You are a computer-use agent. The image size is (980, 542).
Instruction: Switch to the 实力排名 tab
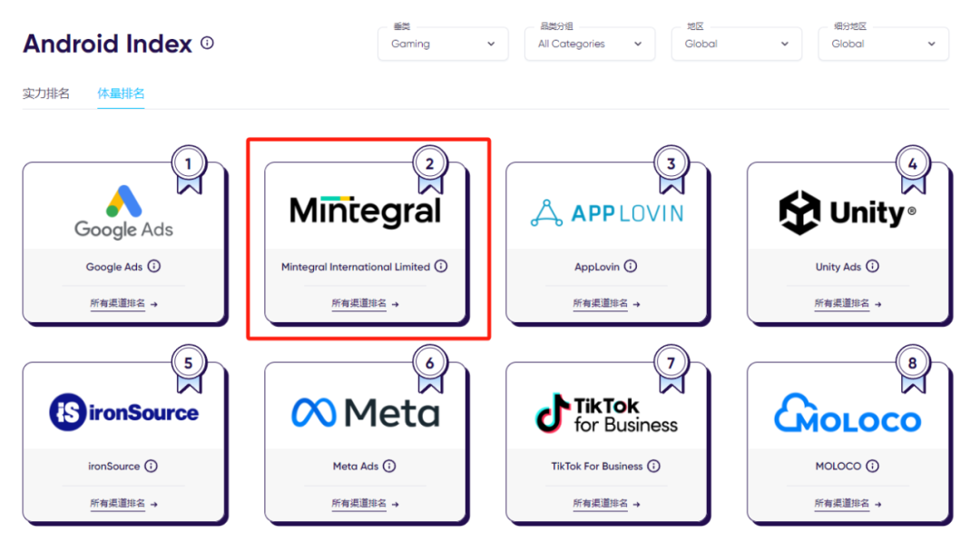(x=46, y=94)
